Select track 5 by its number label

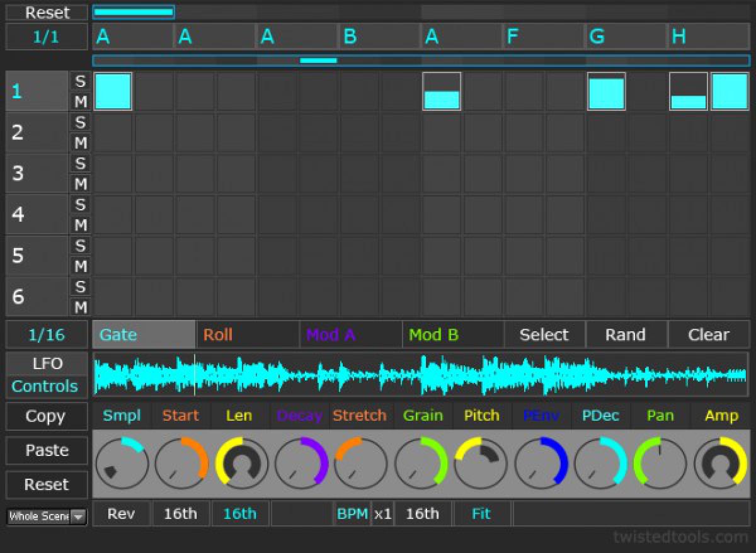[x=37, y=256]
